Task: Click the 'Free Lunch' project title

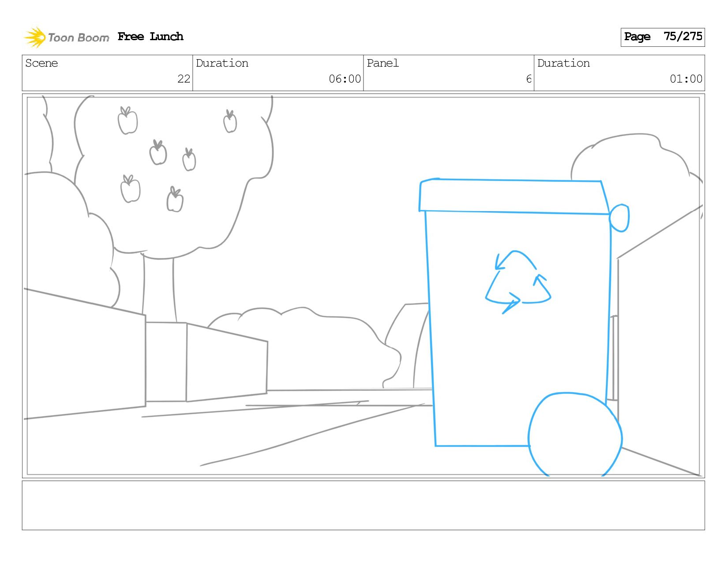Action: [150, 37]
